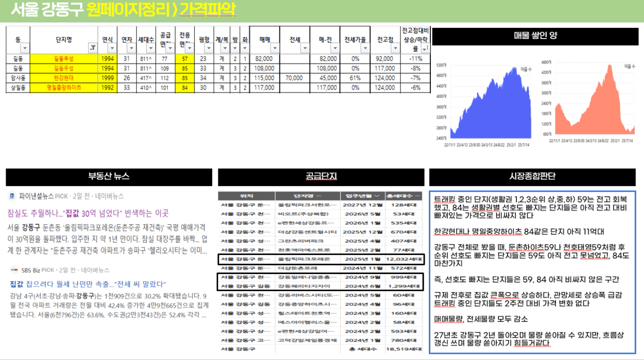The image size is (644, 360).
Task: Open the 평형 column filter dropdown
Action: click(208, 48)
